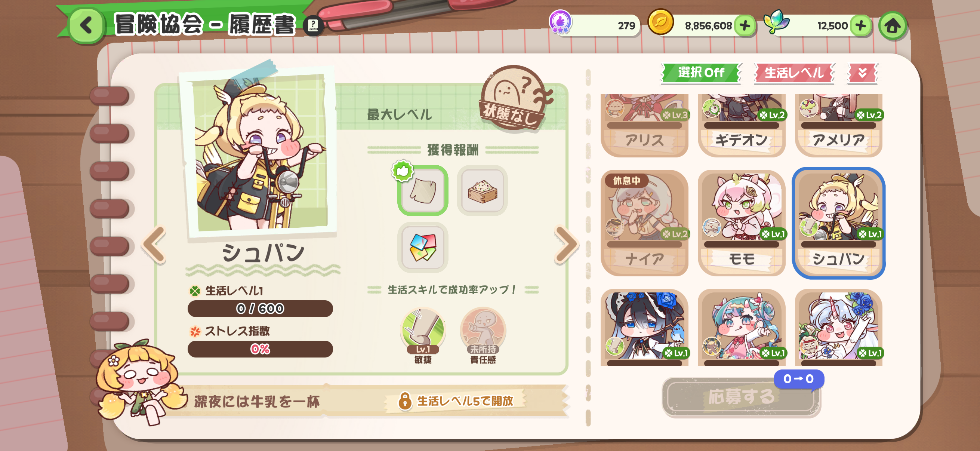The width and height of the screenshot is (980, 451).
Task: Select the ギデオン character card
Action: [x=741, y=125]
